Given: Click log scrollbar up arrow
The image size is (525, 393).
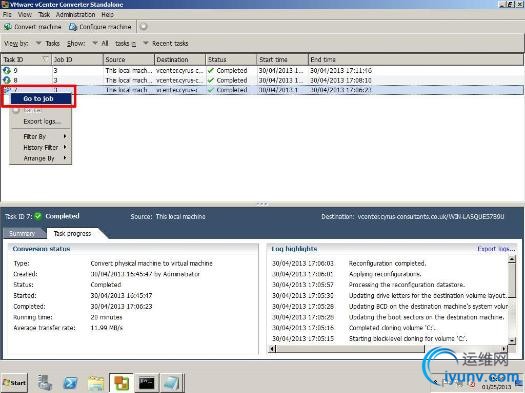Looking at the screenshot, I should pos(512,259).
